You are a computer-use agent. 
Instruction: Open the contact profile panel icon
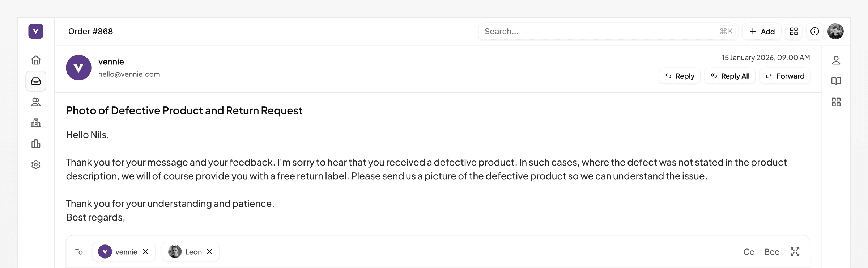836,60
